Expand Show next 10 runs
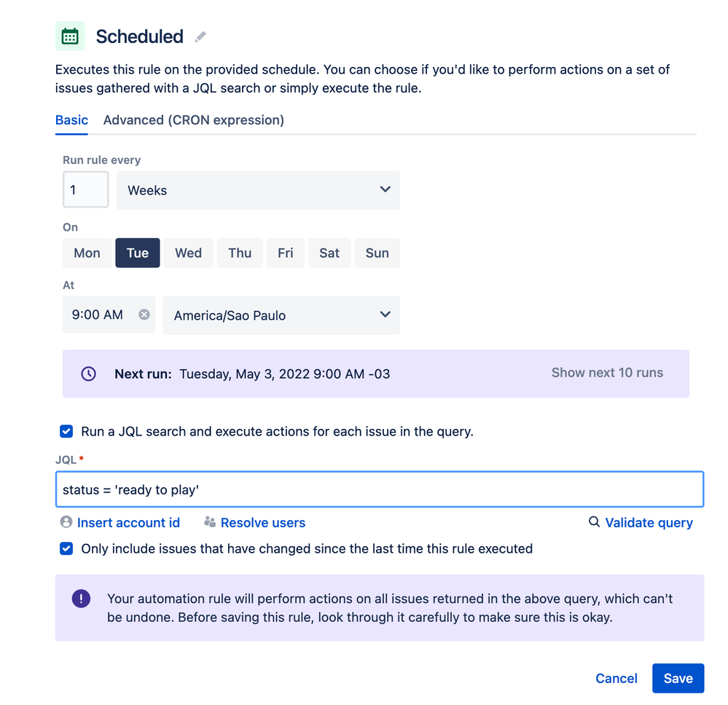The height and width of the screenshot is (705, 728). pyautogui.click(x=607, y=373)
